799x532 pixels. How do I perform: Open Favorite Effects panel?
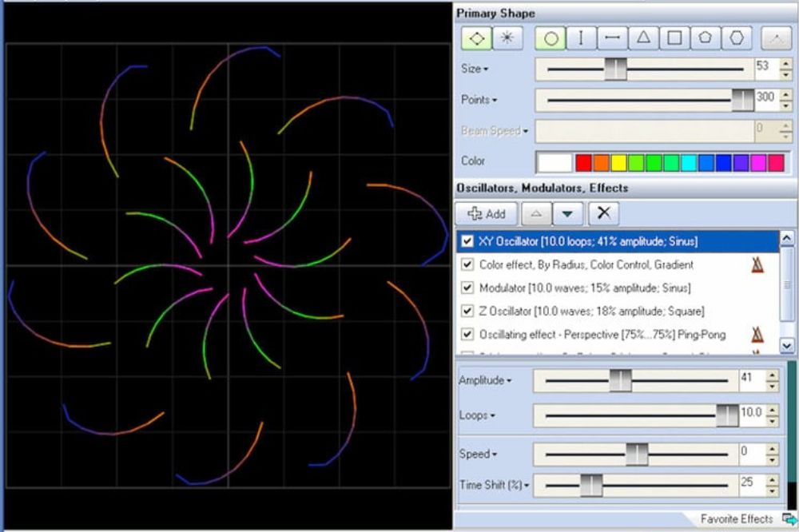pos(737,518)
